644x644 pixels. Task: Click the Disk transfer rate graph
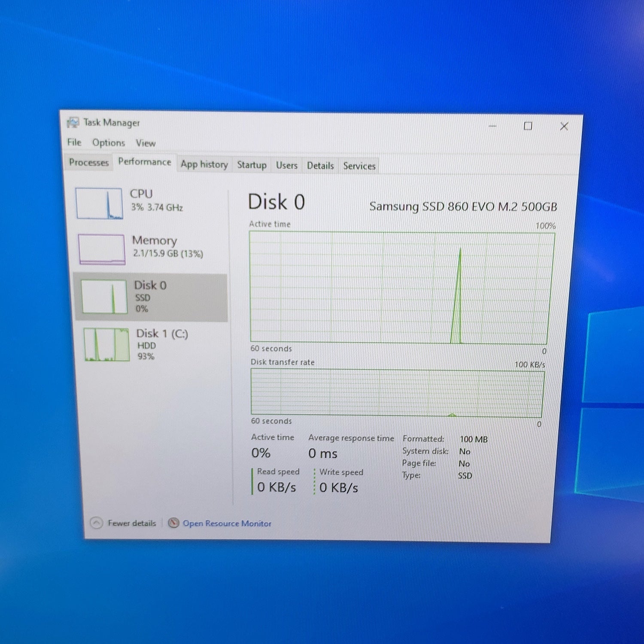(x=398, y=393)
